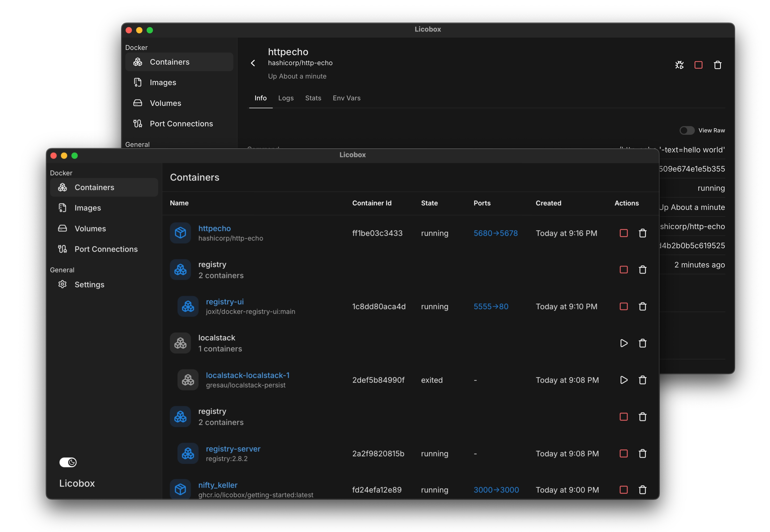This screenshot has height=532, width=770.
Task: Stop httpecho using top-right red square icon
Action: point(698,65)
